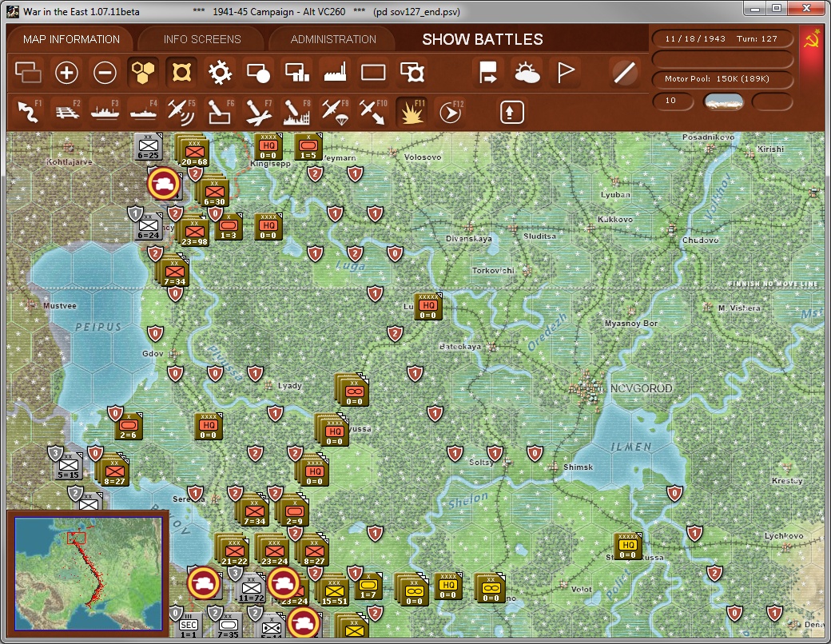Zoom out the map with minus icon

click(x=105, y=73)
